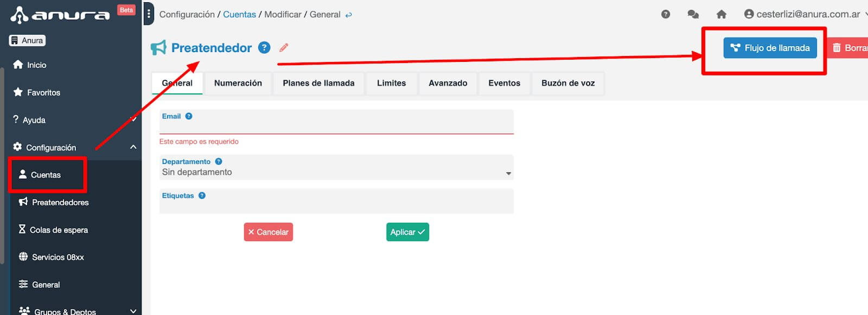
Task: Click the Cuentas breadcrumb link
Action: coord(239,15)
